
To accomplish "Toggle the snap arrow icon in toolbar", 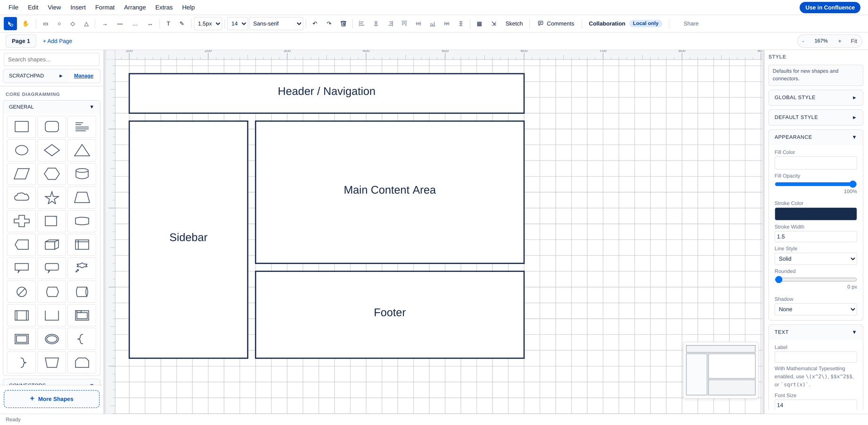I will click(x=493, y=24).
